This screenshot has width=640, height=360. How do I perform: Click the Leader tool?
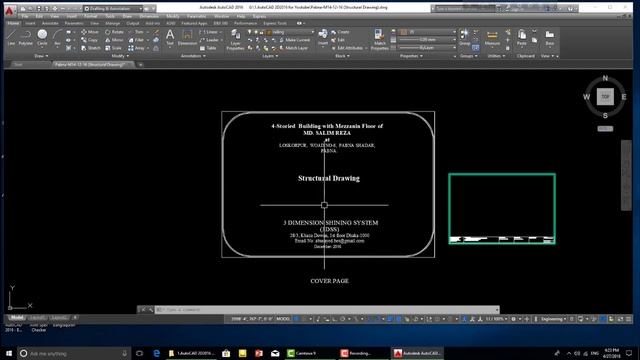(x=210, y=40)
